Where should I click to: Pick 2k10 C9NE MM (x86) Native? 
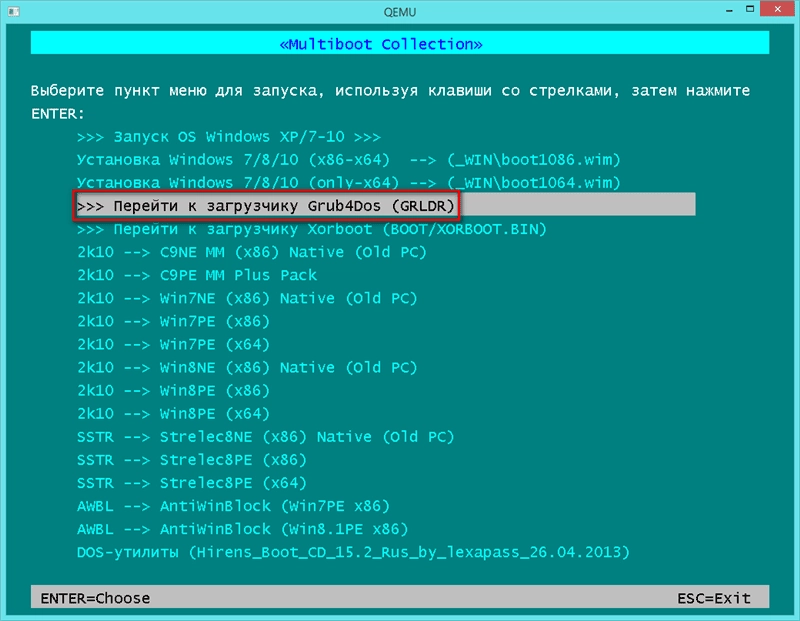pyautogui.click(x=252, y=252)
